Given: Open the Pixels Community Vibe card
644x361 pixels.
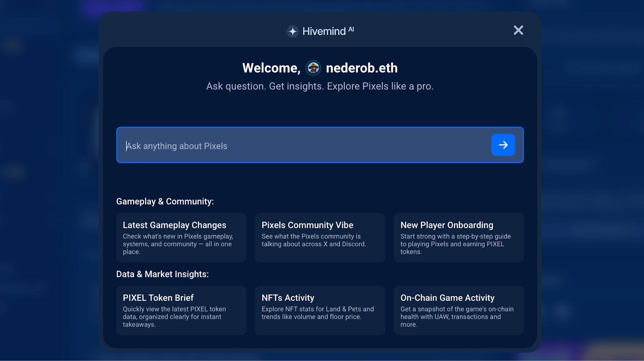Looking at the screenshot, I should [320, 238].
